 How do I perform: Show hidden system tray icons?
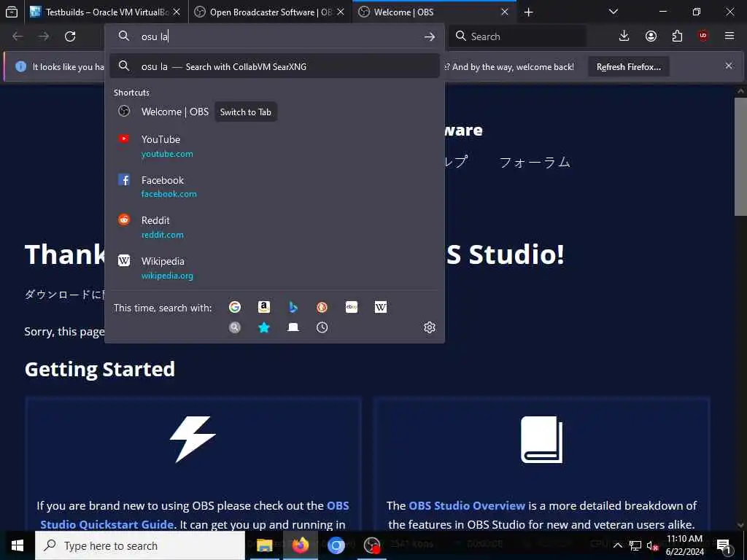pyautogui.click(x=617, y=545)
